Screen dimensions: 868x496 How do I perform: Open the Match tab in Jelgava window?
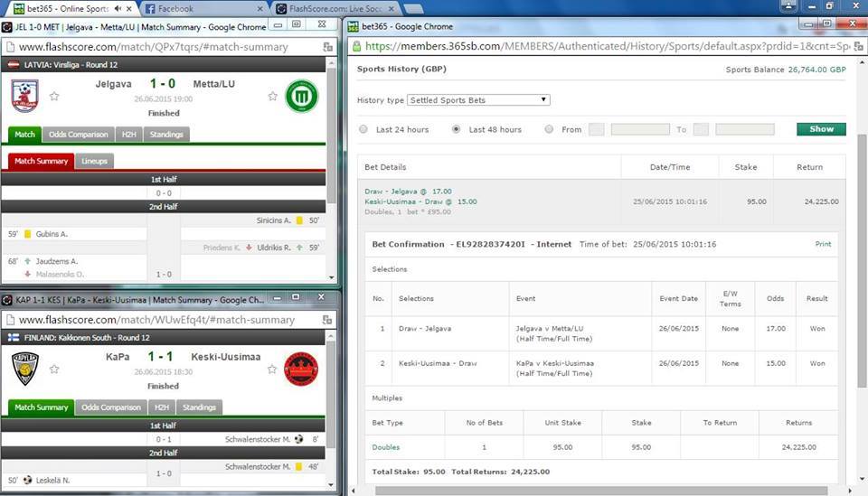(24, 135)
